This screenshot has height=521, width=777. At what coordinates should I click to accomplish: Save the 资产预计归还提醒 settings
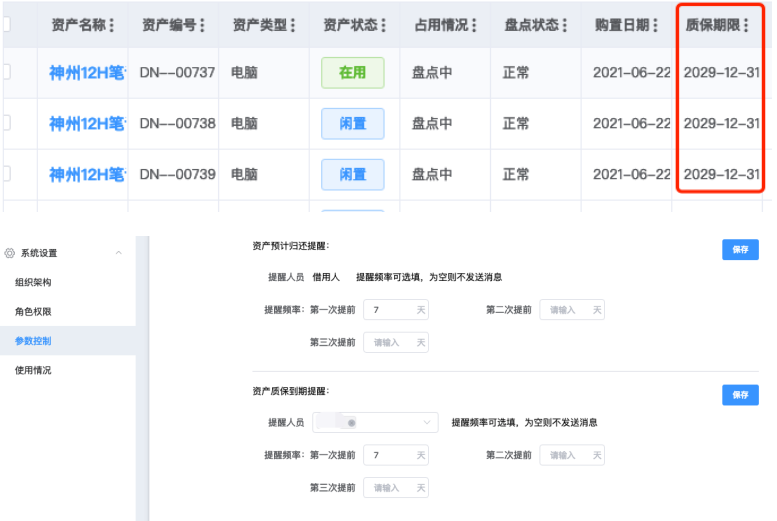pos(740,250)
